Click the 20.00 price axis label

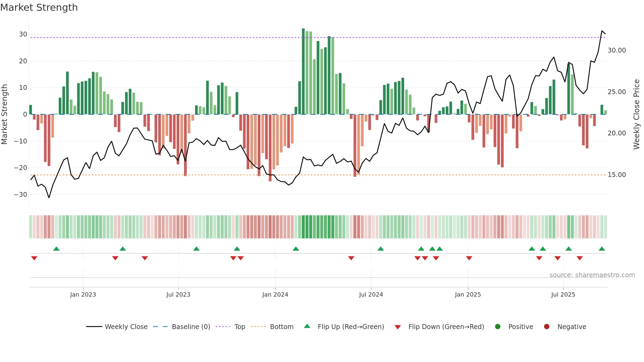pos(617,133)
